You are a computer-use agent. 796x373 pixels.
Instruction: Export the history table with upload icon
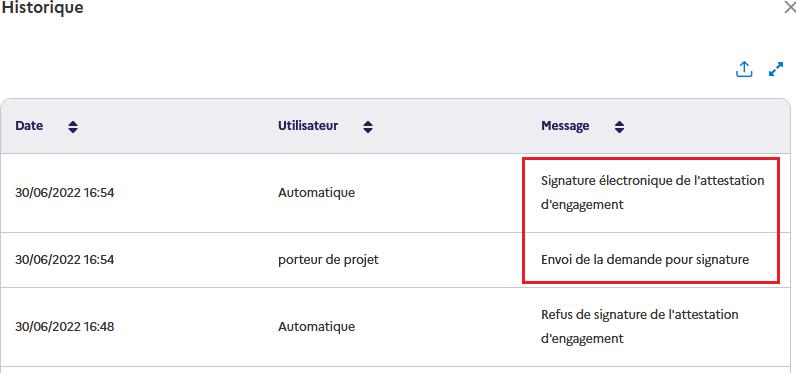coord(744,70)
